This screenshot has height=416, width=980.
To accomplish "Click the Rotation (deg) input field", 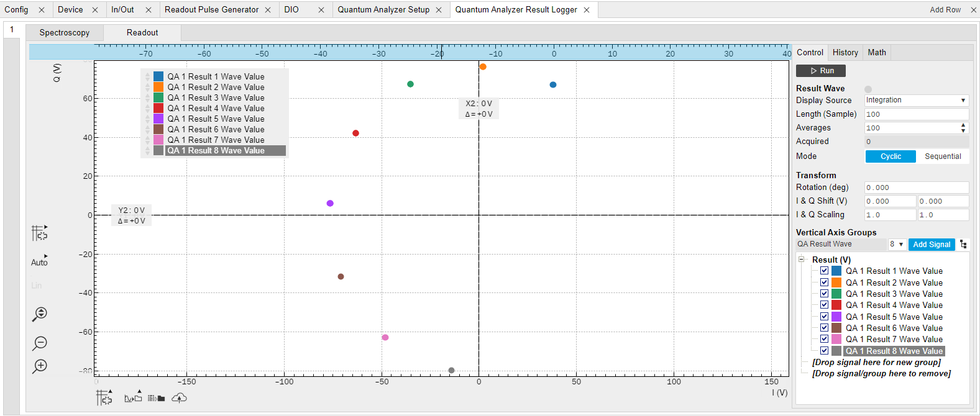I will tap(916, 188).
